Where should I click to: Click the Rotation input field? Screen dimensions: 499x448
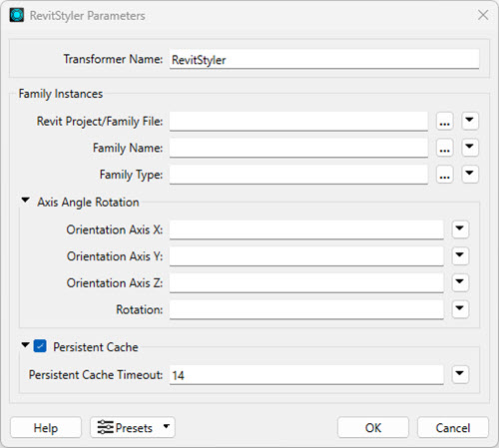click(x=306, y=309)
